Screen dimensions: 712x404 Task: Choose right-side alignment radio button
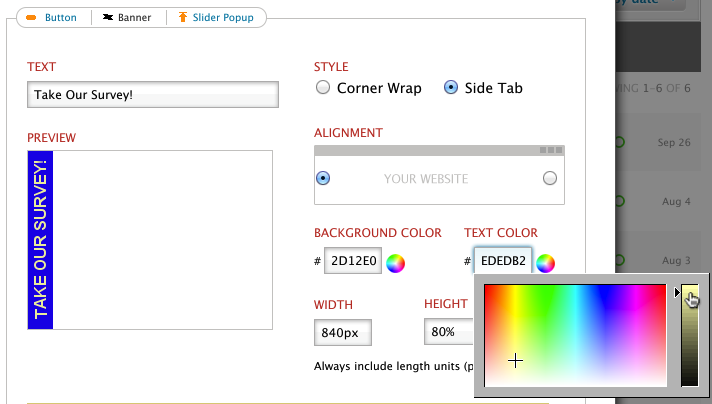pos(549,178)
